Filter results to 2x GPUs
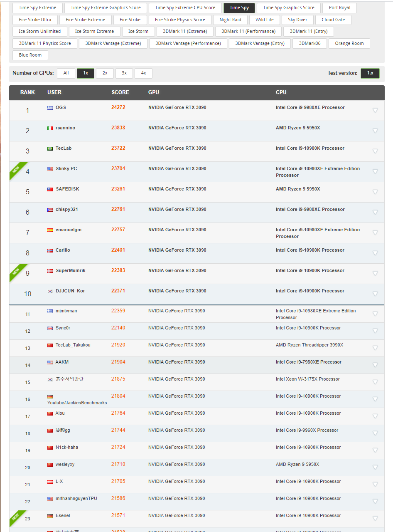 tap(105, 73)
